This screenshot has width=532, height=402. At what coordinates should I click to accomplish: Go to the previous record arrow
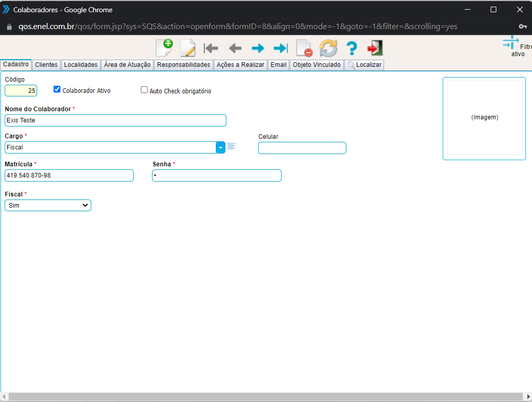235,48
